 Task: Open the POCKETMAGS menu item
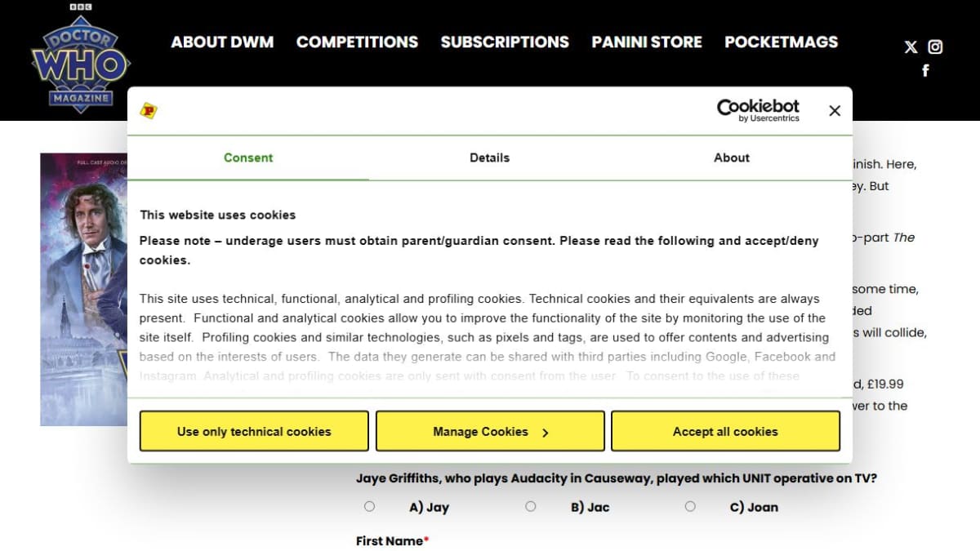click(782, 42)
